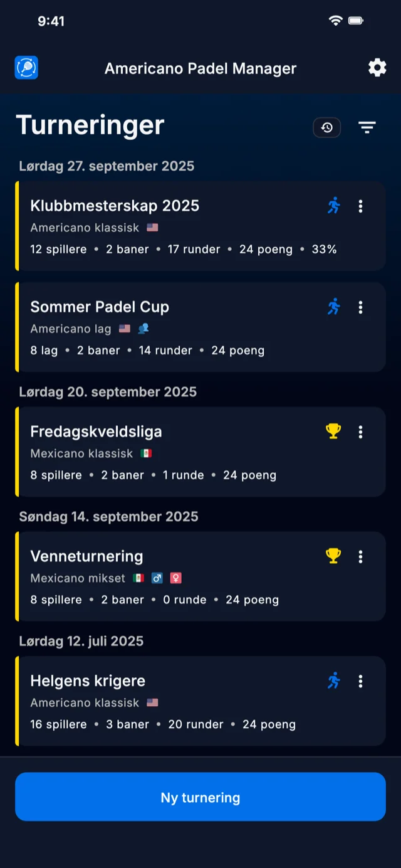Click the 33% progress value on Klubbmesterskap

click(x=325, y=249)
